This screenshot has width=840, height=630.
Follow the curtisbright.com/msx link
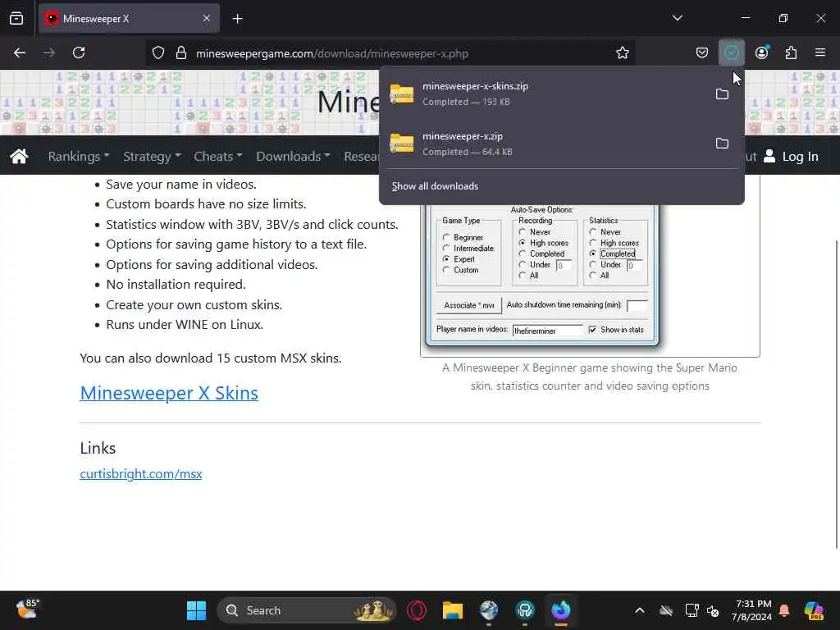[141, 473]
